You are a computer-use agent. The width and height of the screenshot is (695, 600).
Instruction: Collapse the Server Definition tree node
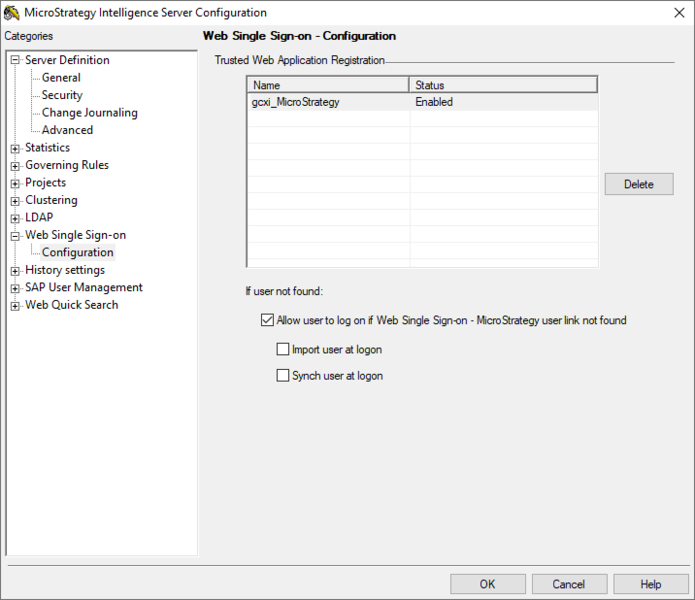(x=15, y=60)
